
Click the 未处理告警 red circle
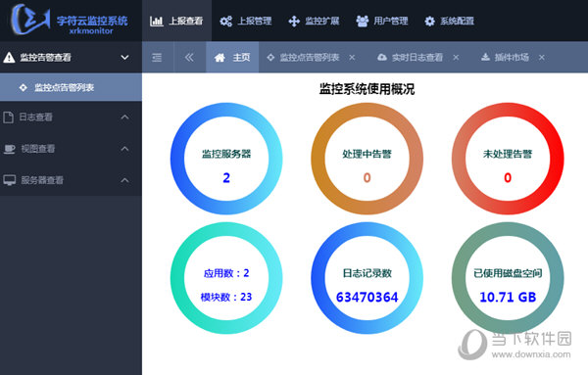pos(508,159)
